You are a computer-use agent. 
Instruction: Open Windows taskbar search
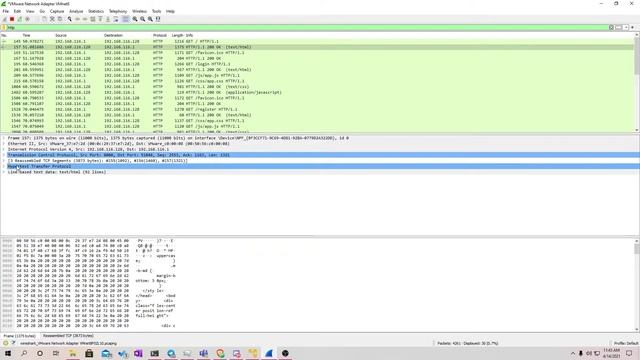pos(24,353)
